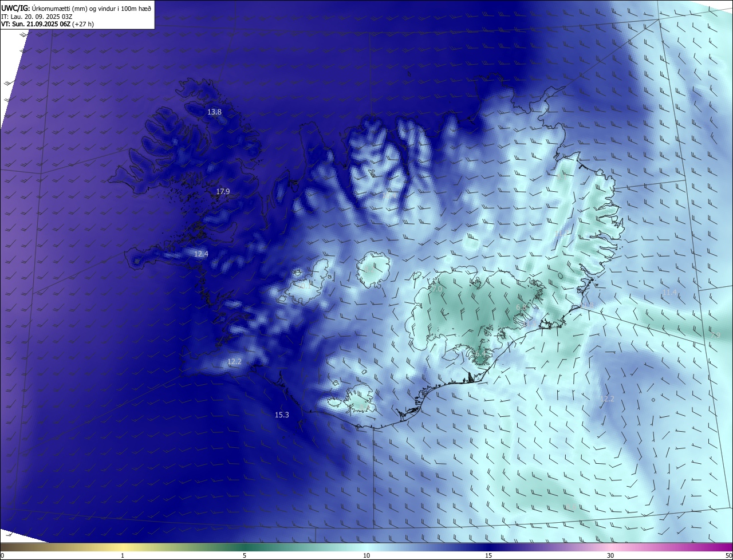Click the 6.4 value label

tap(480, 353)
